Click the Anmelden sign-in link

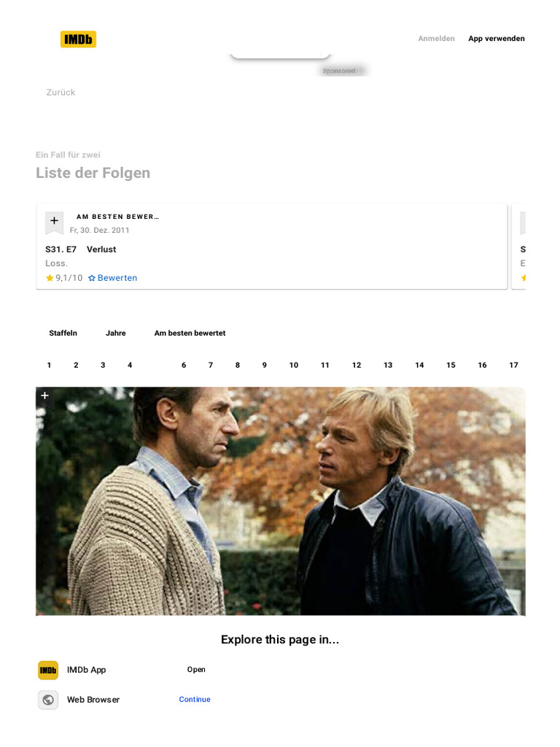[x=436, y=39]
